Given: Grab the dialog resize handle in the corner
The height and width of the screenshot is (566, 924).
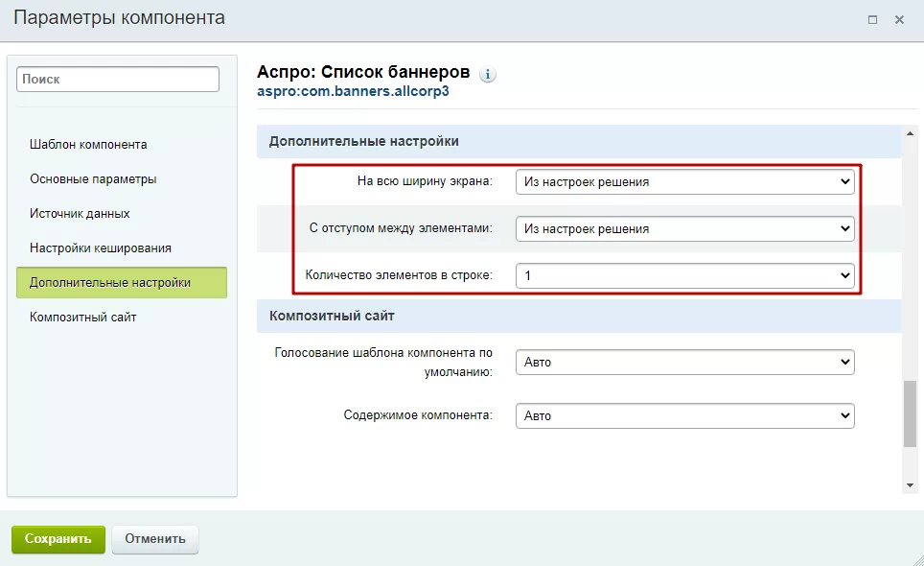Looking at the screenshot, I should (917, 559).
